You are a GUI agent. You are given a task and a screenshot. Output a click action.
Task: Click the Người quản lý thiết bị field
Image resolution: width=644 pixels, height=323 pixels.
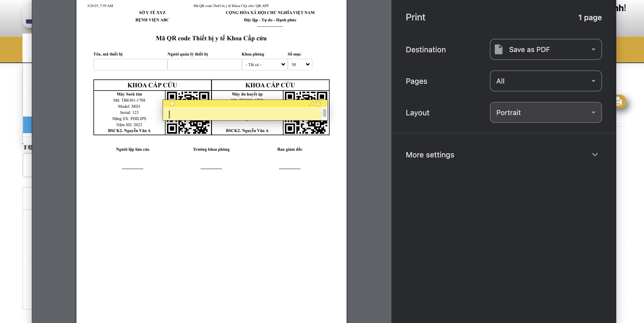(x=204, y=65)
